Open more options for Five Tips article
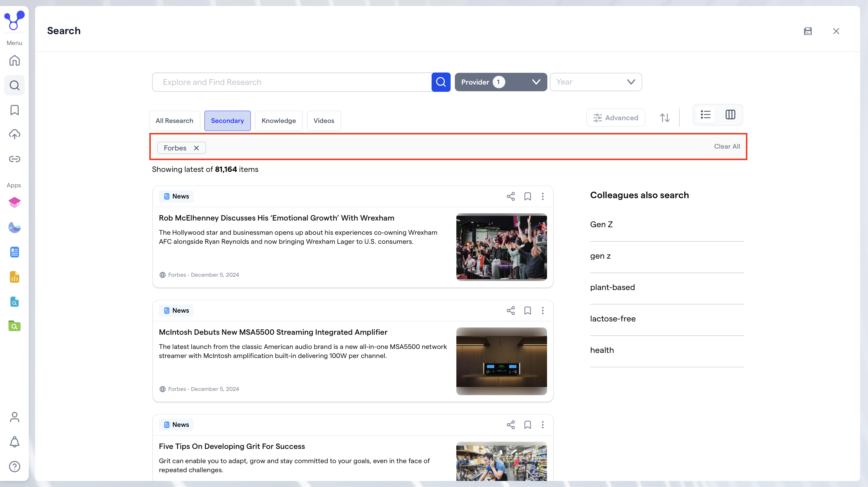Image resolution: width=868 pixels, height=487 pixels. 542,425
